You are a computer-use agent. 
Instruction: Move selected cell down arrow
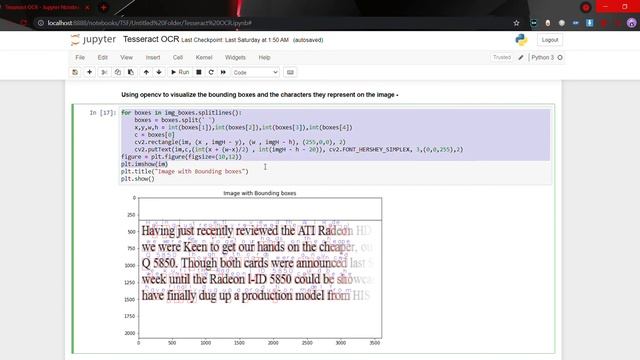coord(159,72)
